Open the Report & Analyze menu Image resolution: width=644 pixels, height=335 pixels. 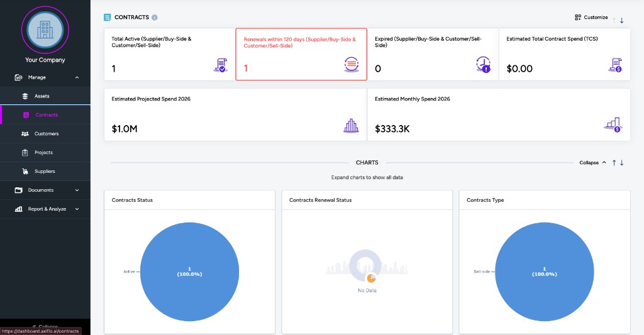[45, 209]
